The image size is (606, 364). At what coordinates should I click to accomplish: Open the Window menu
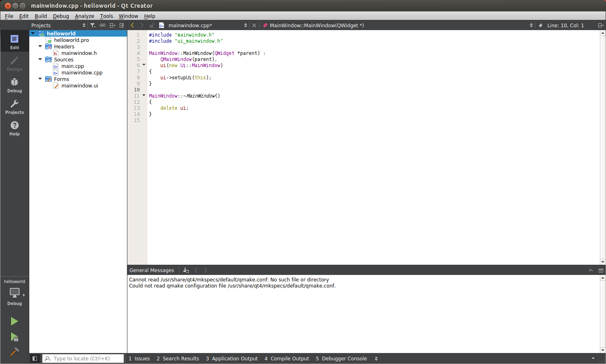point(128,16)
